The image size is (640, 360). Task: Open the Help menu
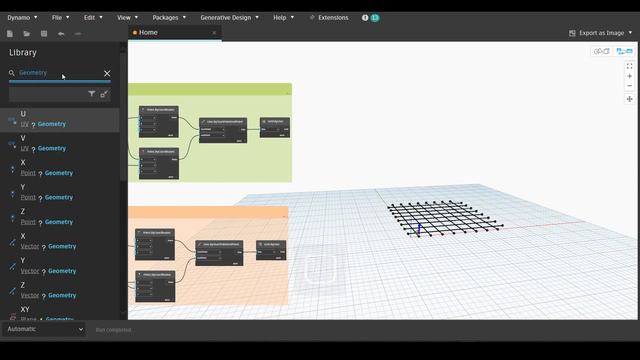click(283, 18)
